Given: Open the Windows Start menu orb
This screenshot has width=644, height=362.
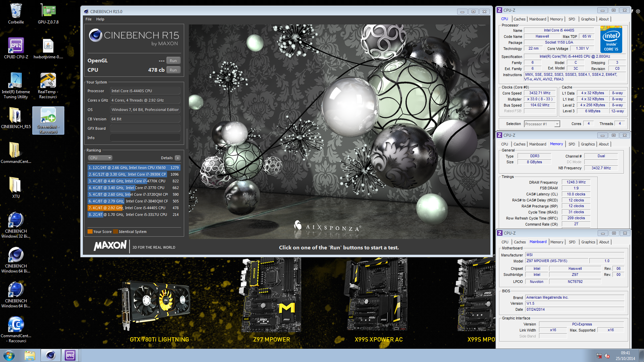Looking at the screenshot, I should [9, 355].
